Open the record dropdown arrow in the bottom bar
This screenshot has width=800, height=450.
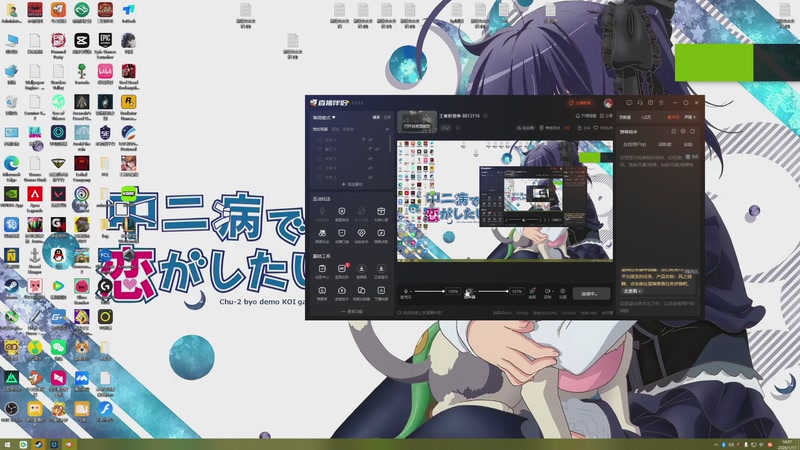[553, 291]
